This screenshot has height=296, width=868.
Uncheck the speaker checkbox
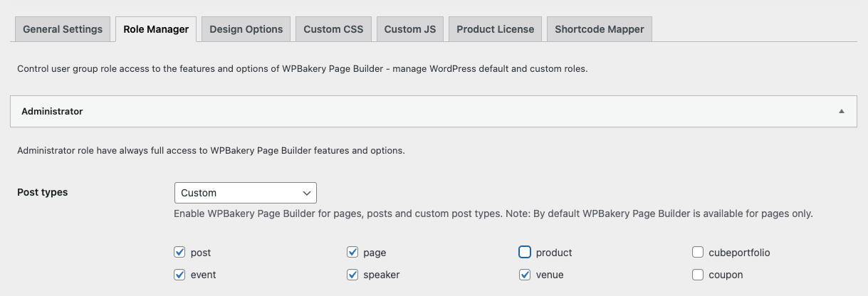point(352,275)
